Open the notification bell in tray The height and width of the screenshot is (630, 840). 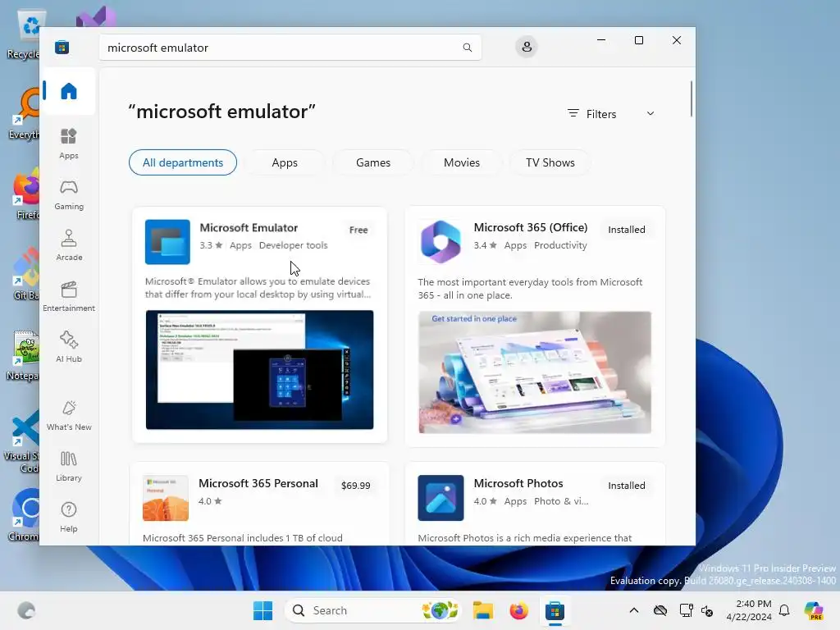point(784,610)
